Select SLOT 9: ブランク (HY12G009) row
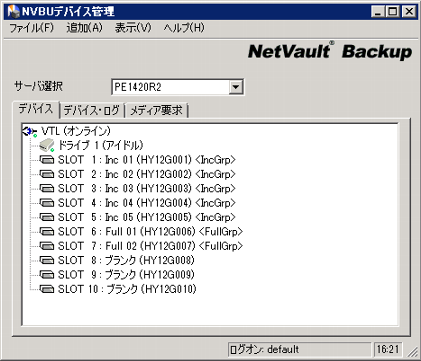Image resolution: width=421 pixels, height=361 pixels. pyautogui.click(x=126, y=275)
